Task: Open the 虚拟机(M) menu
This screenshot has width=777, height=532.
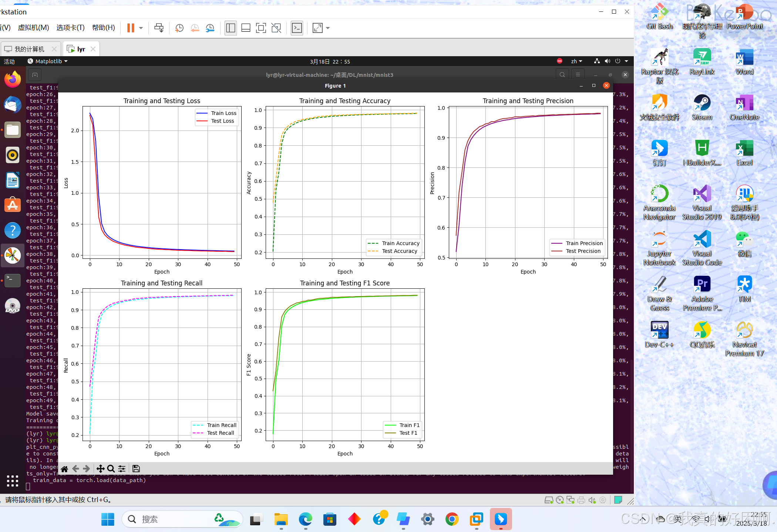Action: click(x=33, y=28)
